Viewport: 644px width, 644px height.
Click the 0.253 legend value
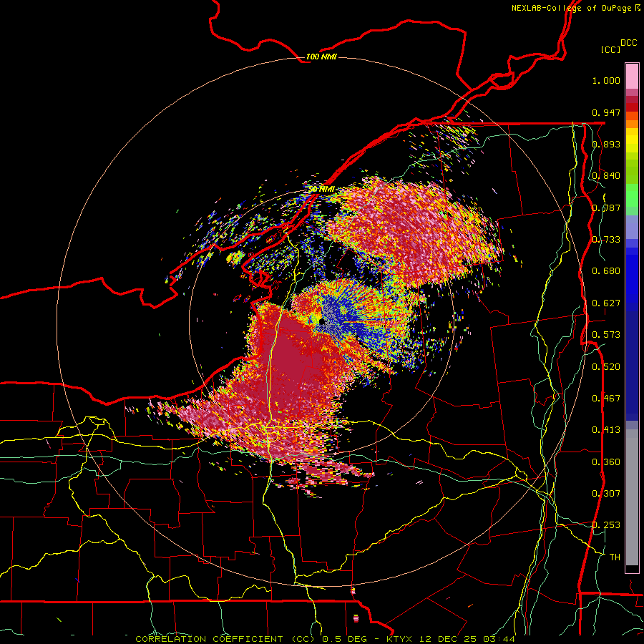click(606, 525)
